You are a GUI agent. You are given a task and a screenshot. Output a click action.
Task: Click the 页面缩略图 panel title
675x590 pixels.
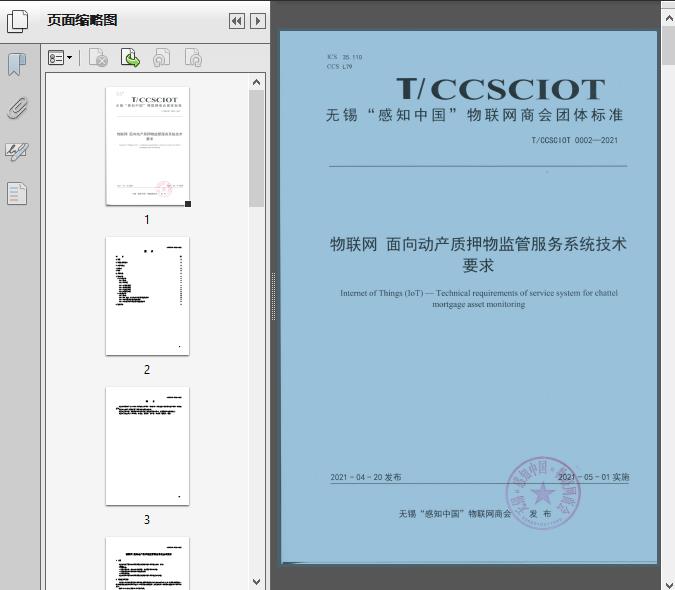82,20
